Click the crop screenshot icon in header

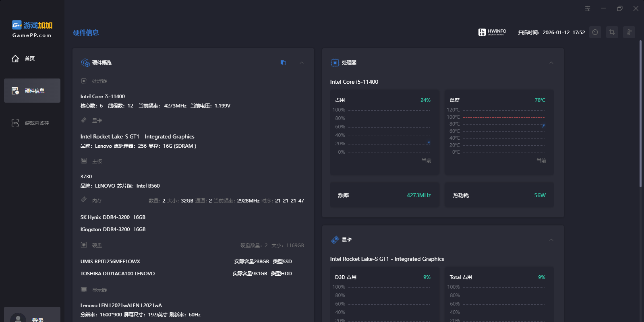[x=612, y=32]
